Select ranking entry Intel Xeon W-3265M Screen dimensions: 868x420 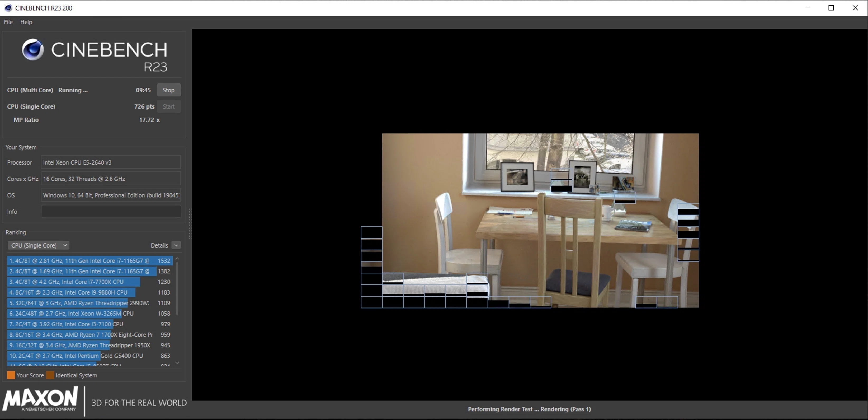(x=90, y=314)
